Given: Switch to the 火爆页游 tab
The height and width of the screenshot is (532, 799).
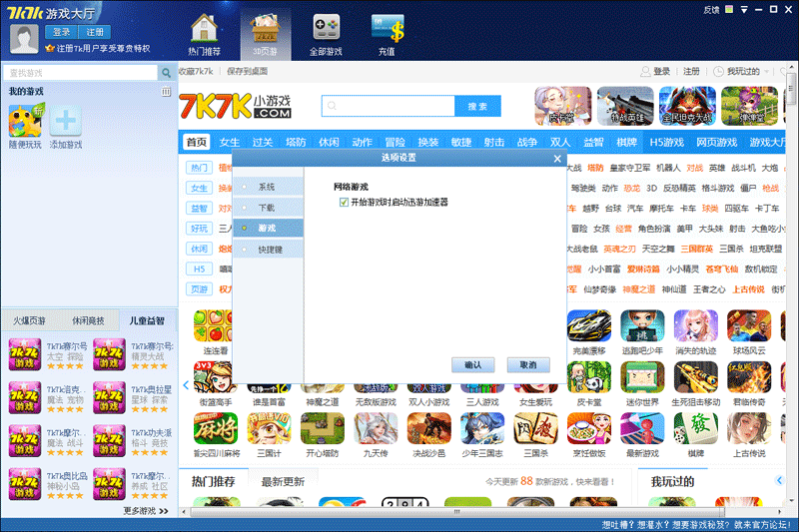Looking at the screenshot, I should click(x=30, y=320).
